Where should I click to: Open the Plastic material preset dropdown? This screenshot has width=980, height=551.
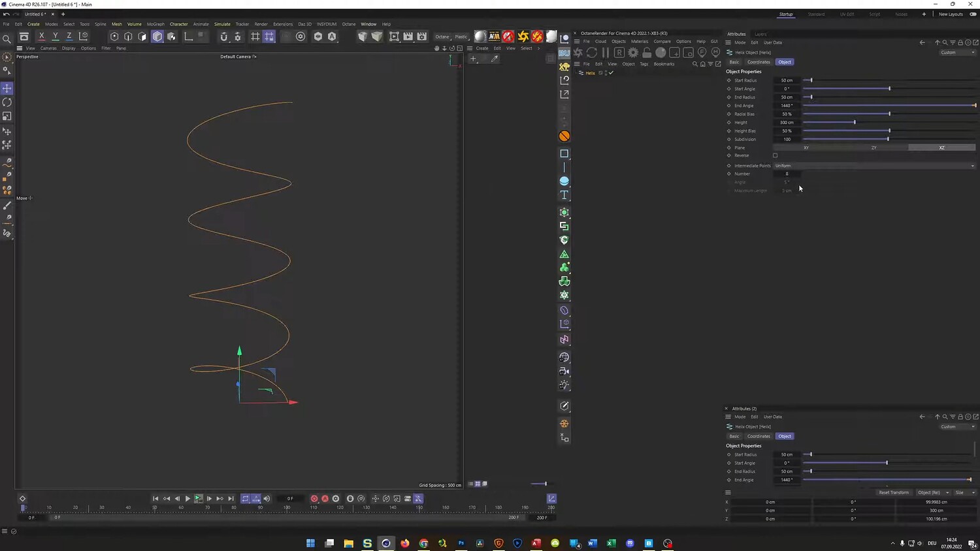click(462, 37)
